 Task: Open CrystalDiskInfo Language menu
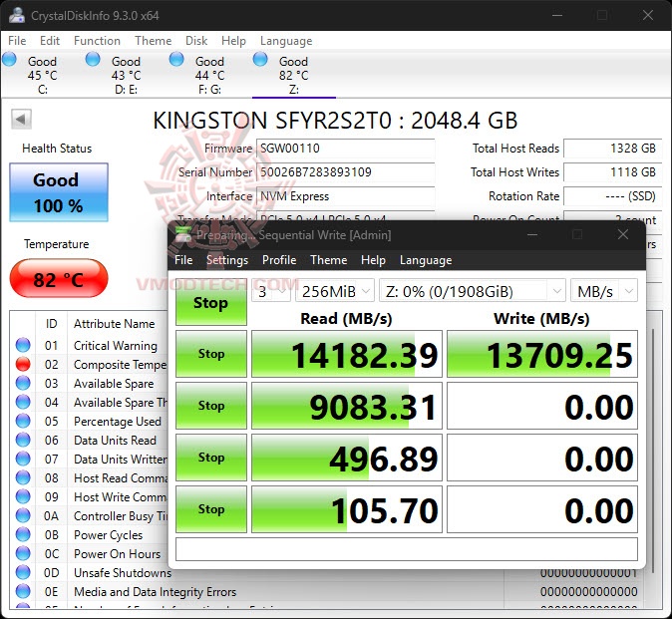click(286, 41)
